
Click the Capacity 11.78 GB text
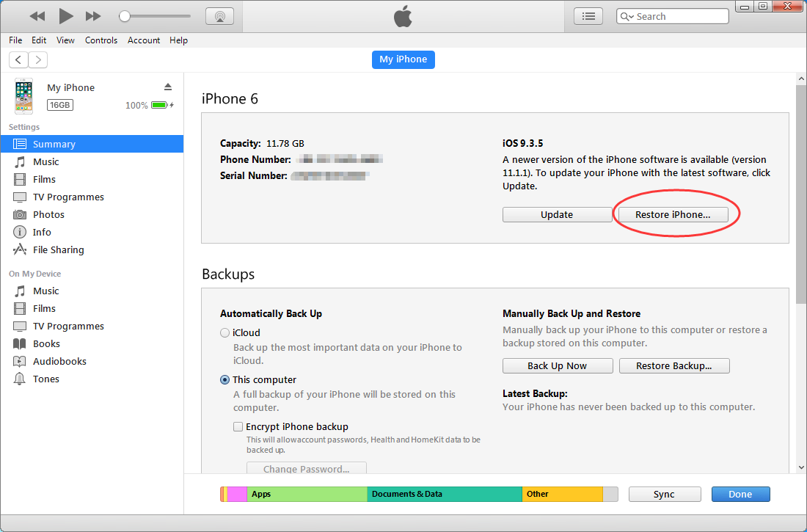[x=262, y=143]
